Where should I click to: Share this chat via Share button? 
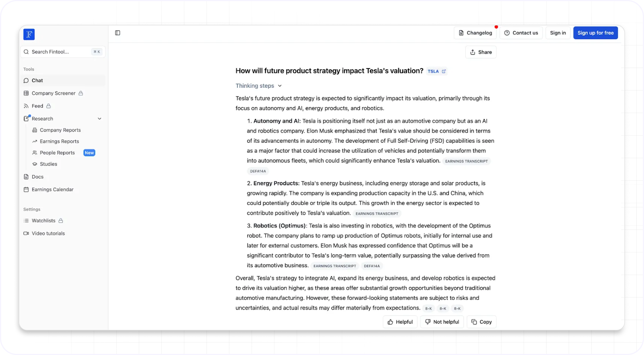click(481, 52)
